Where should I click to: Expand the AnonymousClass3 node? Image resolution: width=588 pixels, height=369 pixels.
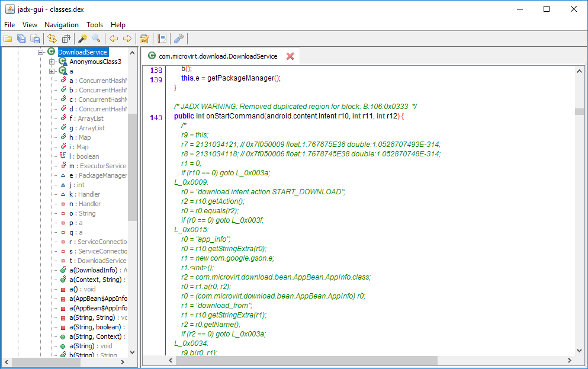click(52, 62)
